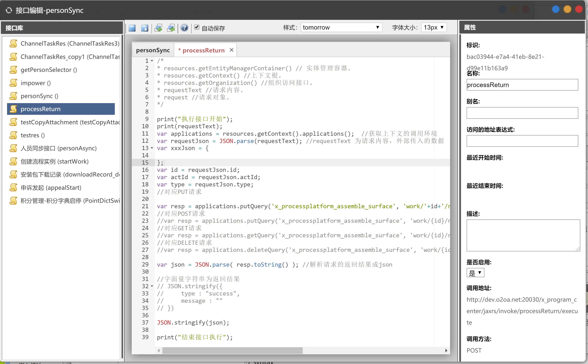Click the script icon beside impower ()

13,83
